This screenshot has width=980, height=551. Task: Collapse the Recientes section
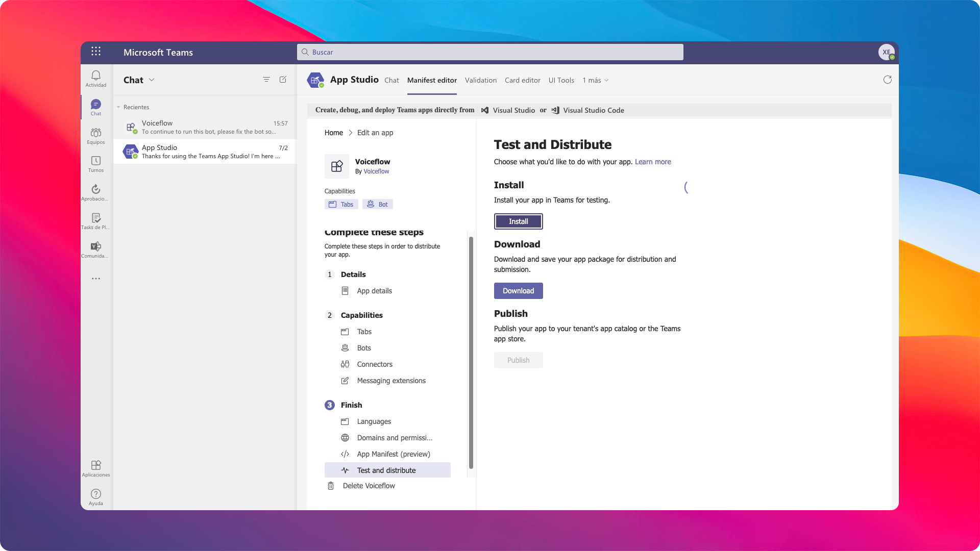tap(118, 107)
